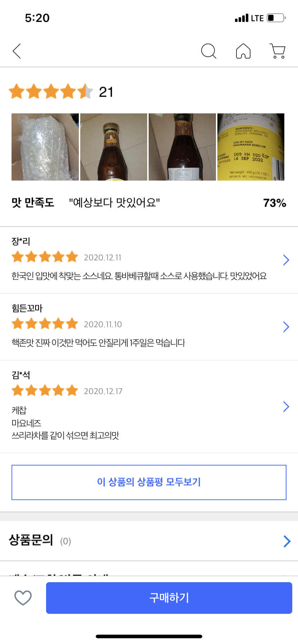Screen dimensions: 298x644
Task: Open the review text by 힘든꼬마
Action: point(98,343)
